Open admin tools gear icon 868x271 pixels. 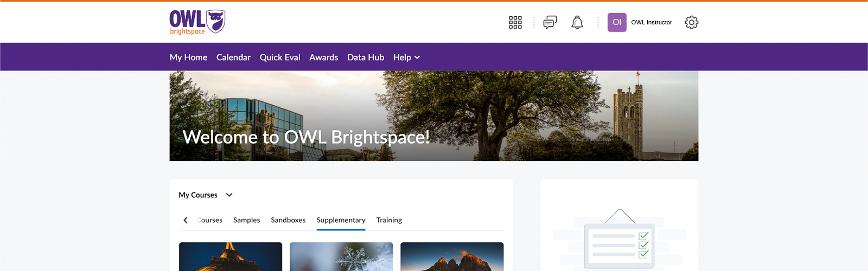point(692,22)
